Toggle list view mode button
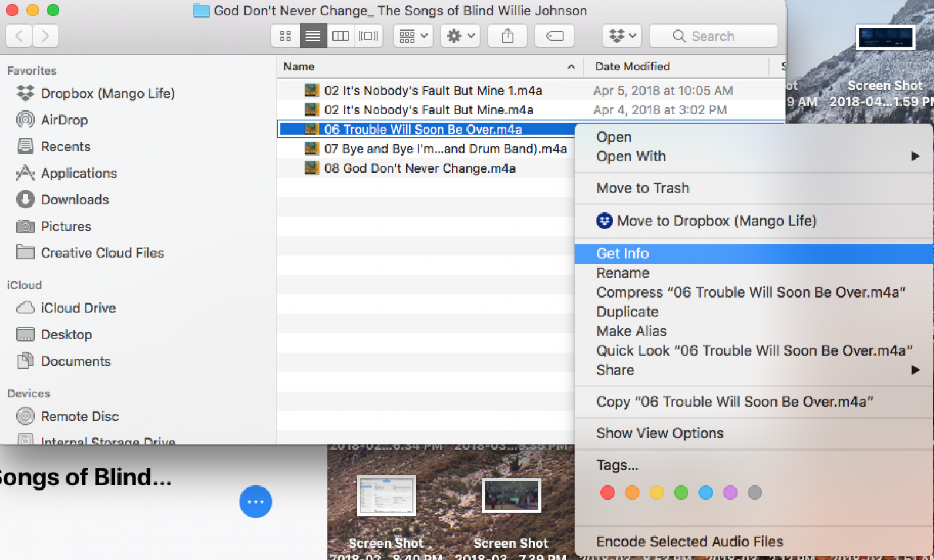Image resolution: width=934 pixels, height=560 pixels. 313,36
